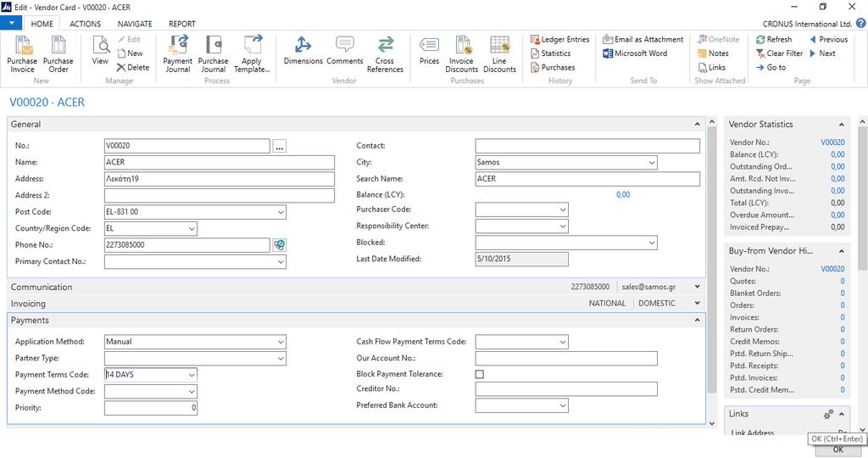Open vendor Statistics in History group
Viewport: 868px width, 458px height.
coord(550,53)
